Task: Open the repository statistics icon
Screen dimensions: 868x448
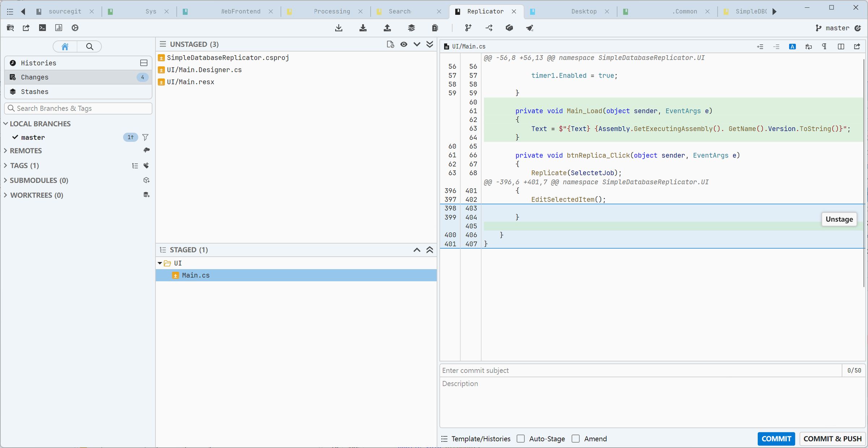Action: tap(59, 28)
